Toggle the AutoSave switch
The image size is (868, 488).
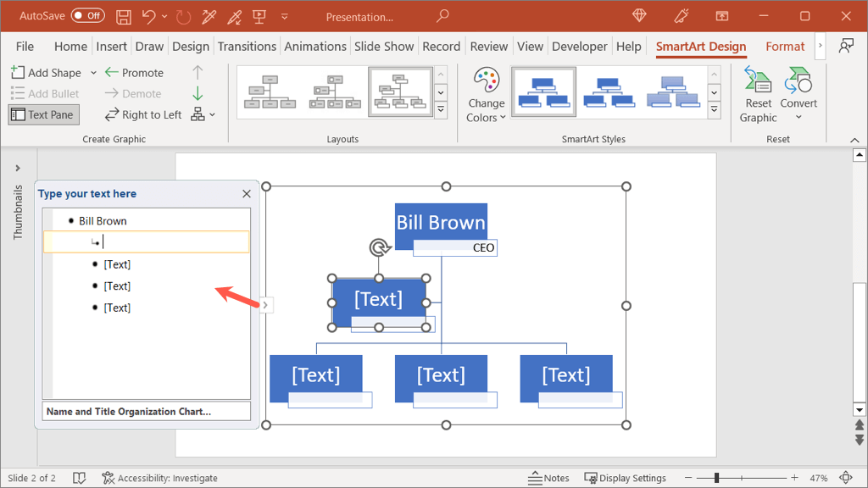(88, 17)
